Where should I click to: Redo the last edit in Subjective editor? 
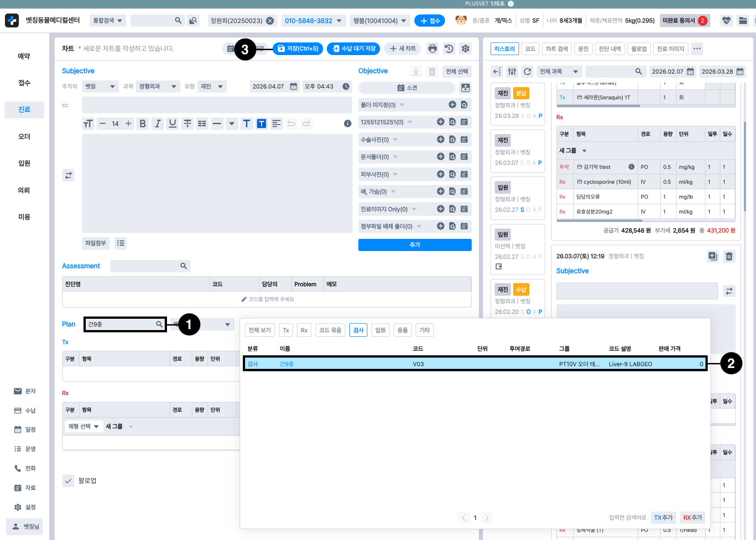point(306,124)
